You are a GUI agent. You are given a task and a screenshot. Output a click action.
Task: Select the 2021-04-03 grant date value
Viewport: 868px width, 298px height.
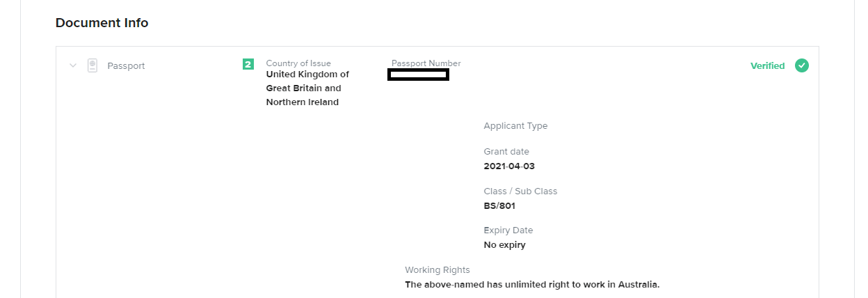(509, 166)
